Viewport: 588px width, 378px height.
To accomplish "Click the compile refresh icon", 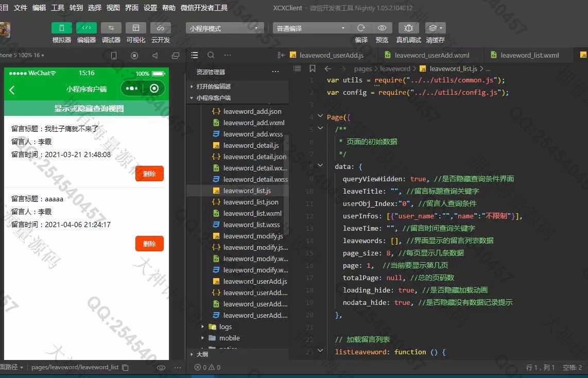I will (361, 28).
